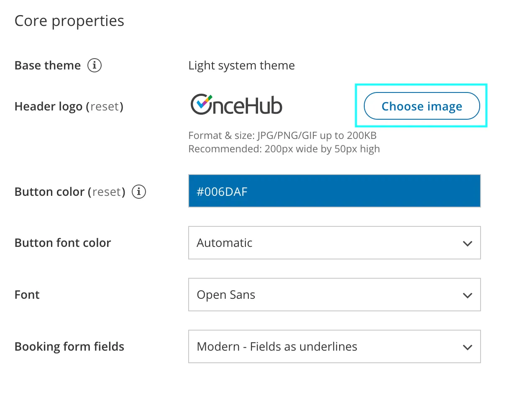Open the #006DAF button color swatch
This screenshot has height=395, width=532.
(335, 191)
